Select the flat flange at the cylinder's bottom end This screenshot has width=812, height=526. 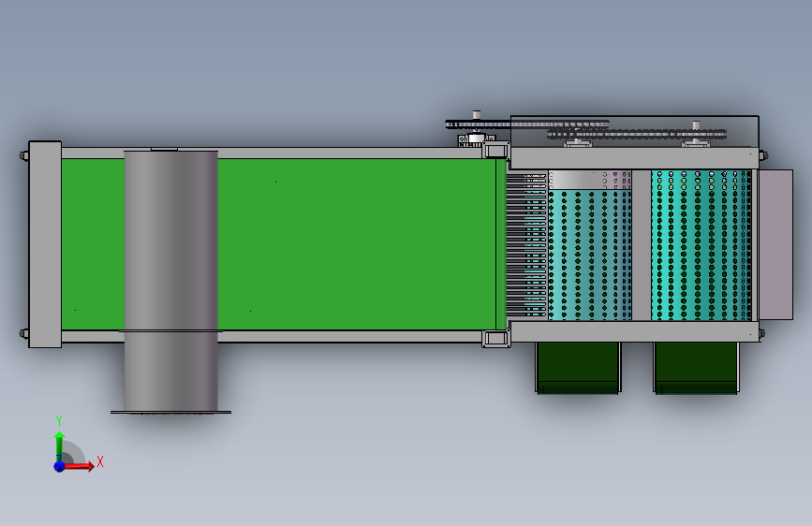pos(170,413)
